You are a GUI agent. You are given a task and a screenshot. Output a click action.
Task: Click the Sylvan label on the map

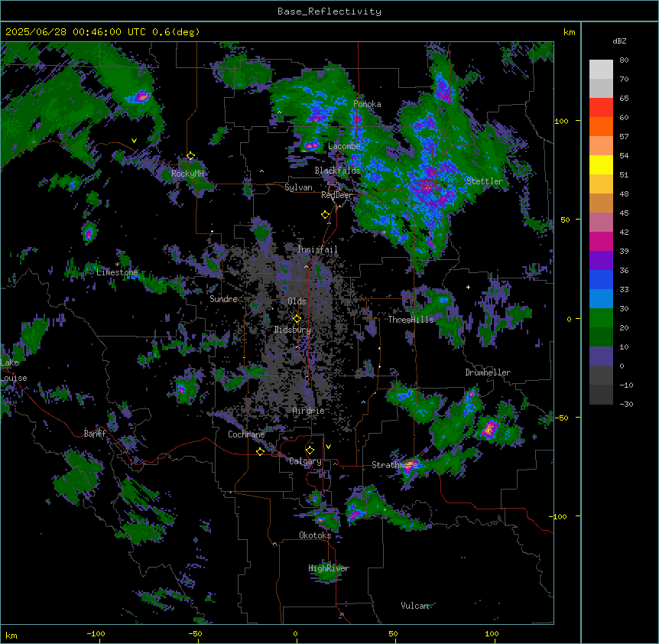(298, 187)
